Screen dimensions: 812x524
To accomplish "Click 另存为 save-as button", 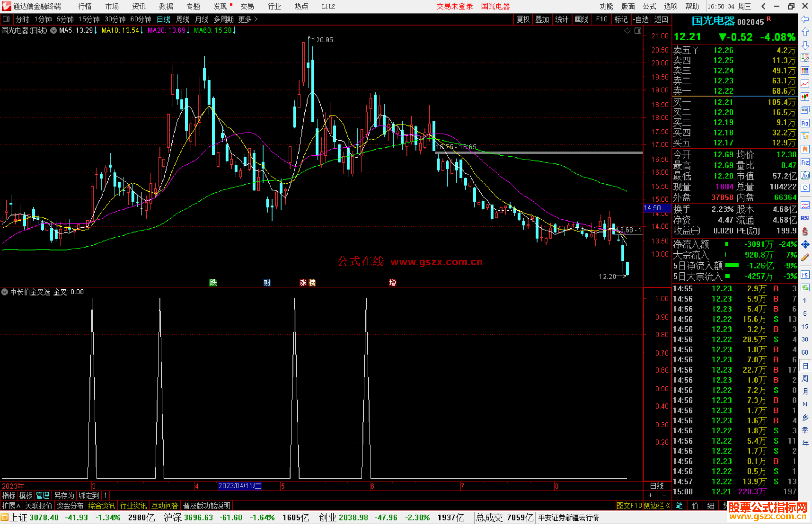I will pos(64,495).
